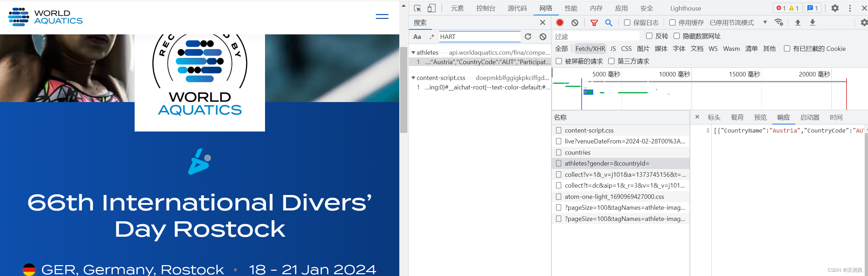Toggle device toolbar icon
This screenshot has width=868, height=276.
[x=432, y=8]
